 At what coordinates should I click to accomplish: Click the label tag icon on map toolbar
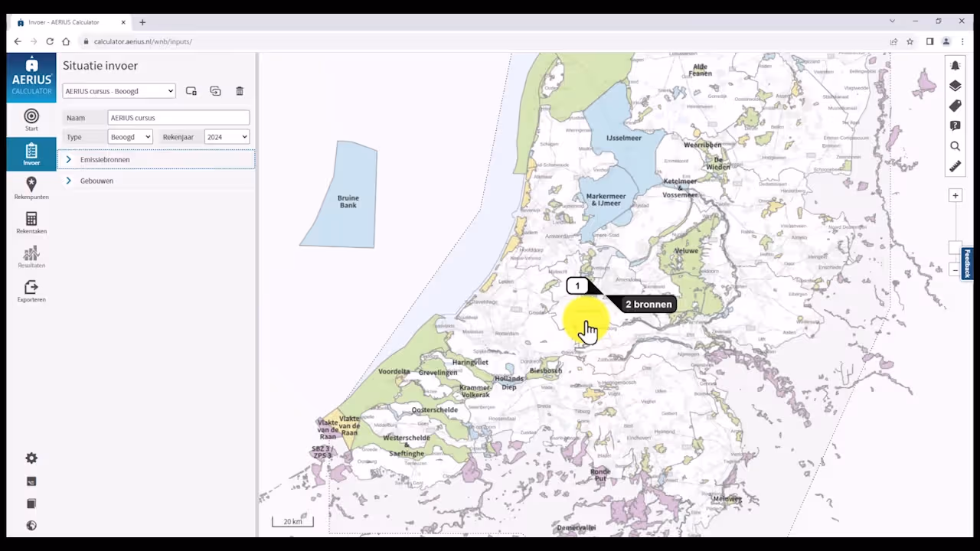[955, 106]
